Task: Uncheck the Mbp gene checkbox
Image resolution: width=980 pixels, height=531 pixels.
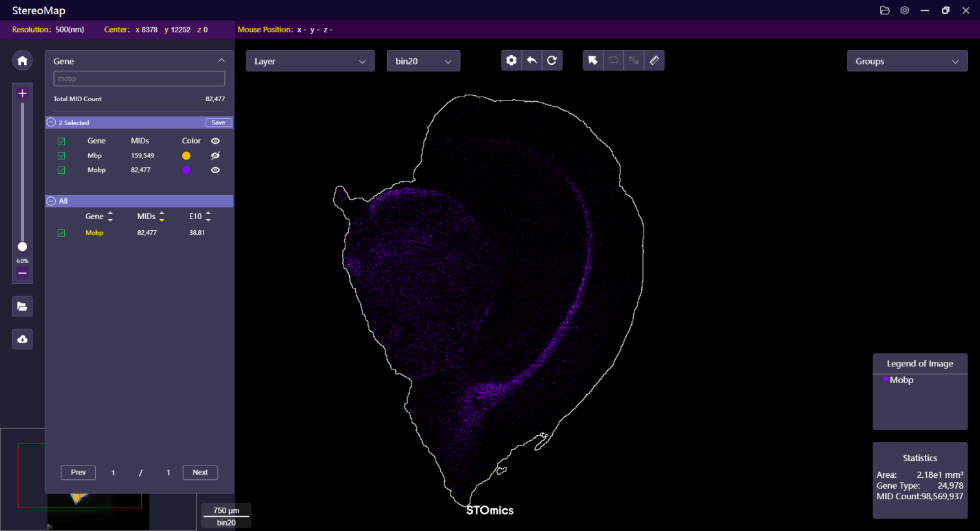Action: click(61, 156)
